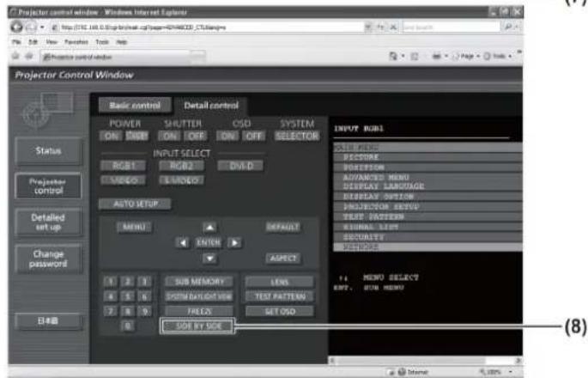Screen dimensions: 588x378
Task: Turn OSD OFF
Action: [254, 136]
